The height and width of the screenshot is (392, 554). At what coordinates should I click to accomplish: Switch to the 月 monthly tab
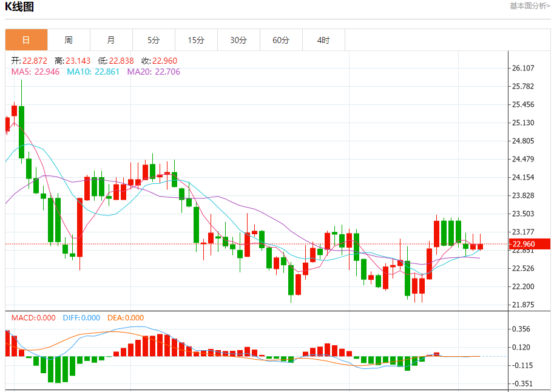(111, 40)
